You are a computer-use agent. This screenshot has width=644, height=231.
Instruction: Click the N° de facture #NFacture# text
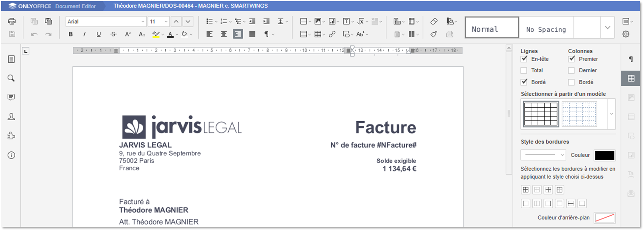tap(373, 145)
